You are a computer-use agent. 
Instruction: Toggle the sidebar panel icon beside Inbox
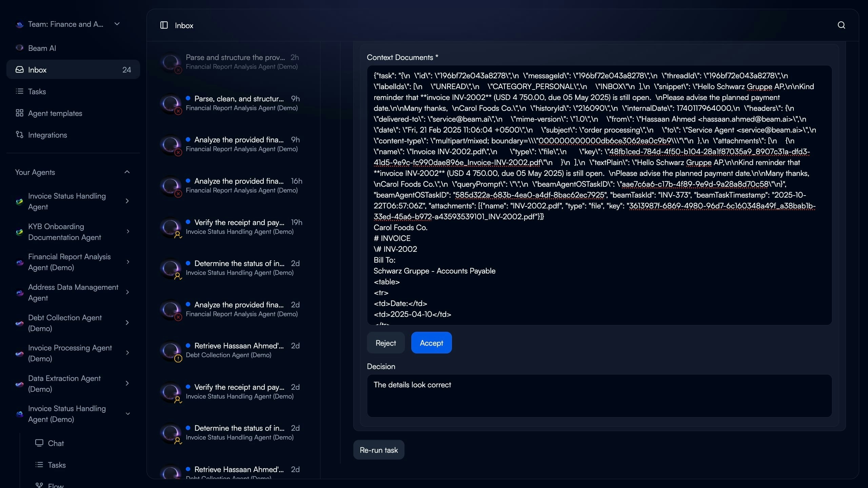(x=164, y=25)
